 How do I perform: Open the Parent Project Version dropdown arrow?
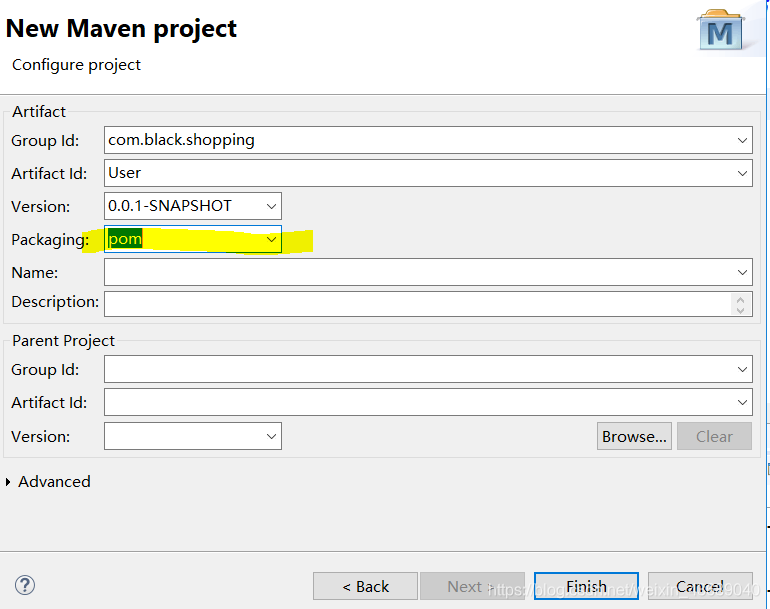coord(271,436)
